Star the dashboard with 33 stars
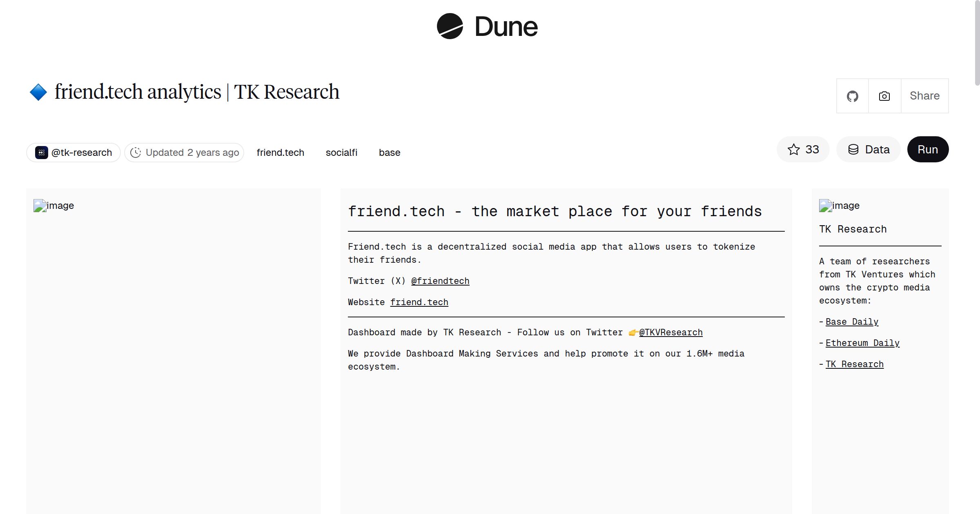 (x=803, y=149)
